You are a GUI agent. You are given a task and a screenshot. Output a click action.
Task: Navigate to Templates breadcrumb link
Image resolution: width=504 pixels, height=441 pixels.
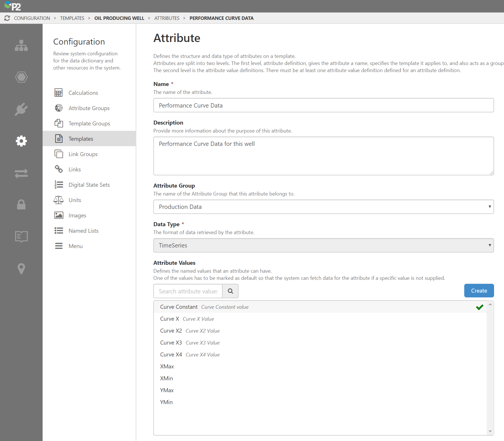pos(72,18)
